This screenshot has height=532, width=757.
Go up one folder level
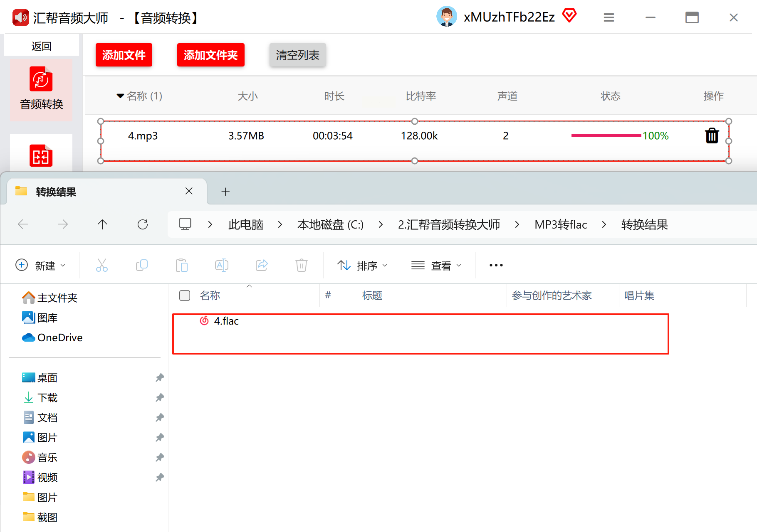tap(102, 224)
